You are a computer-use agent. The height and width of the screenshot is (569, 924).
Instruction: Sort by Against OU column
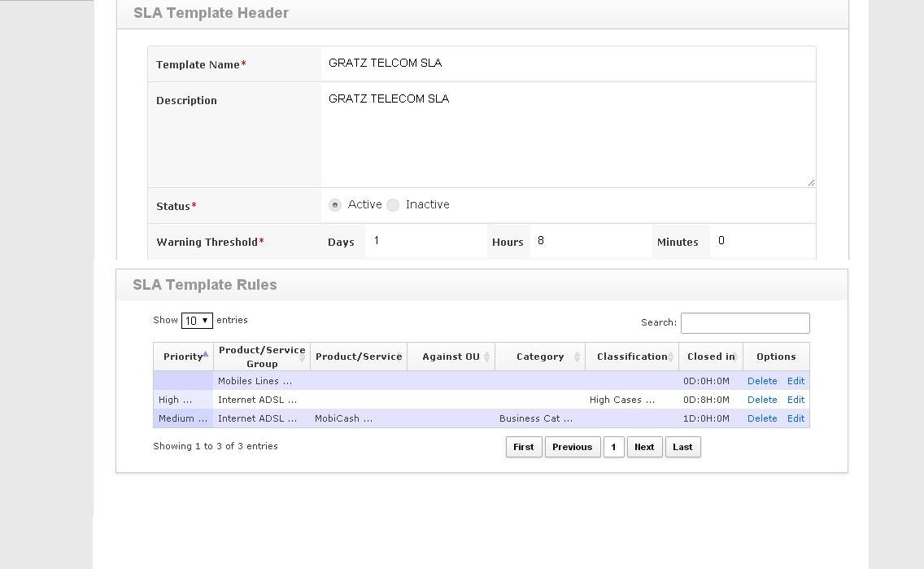coord(451,356)
